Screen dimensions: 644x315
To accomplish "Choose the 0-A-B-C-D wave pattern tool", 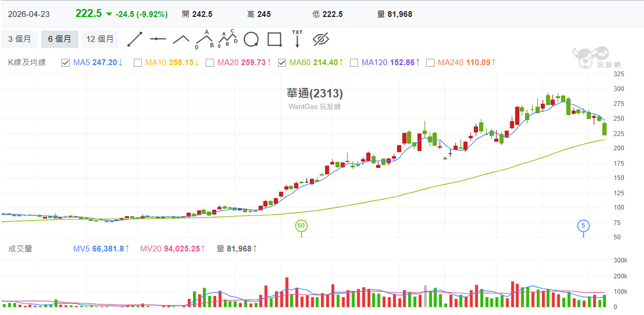I will click(x=227, y=39).
